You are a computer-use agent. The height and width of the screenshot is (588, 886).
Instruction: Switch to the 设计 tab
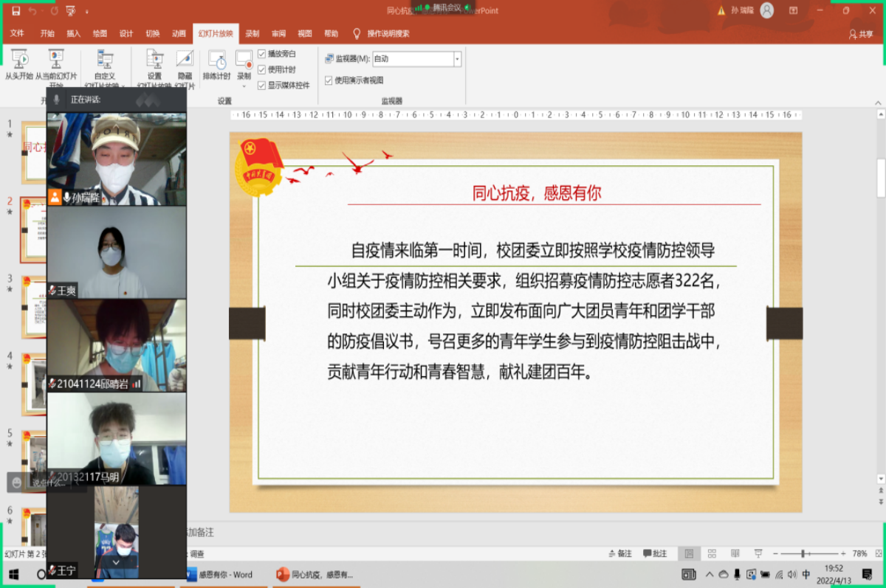point(126,33)
